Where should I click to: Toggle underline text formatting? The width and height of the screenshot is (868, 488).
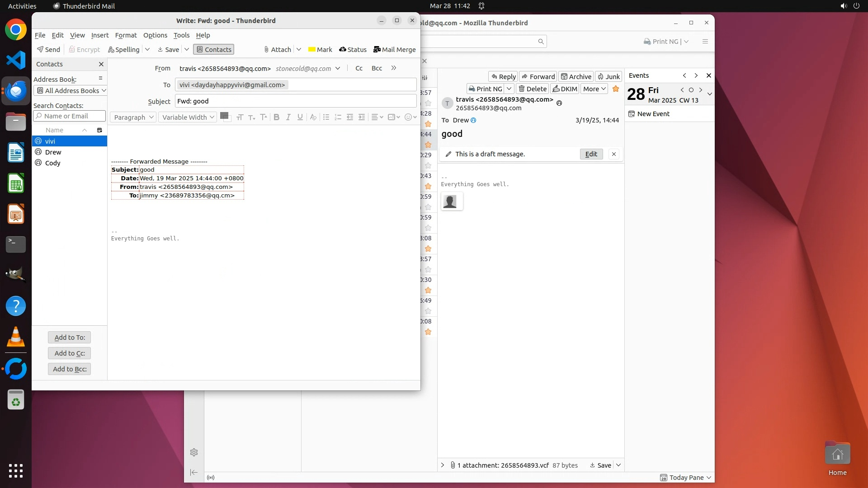[x=300, y=117]
